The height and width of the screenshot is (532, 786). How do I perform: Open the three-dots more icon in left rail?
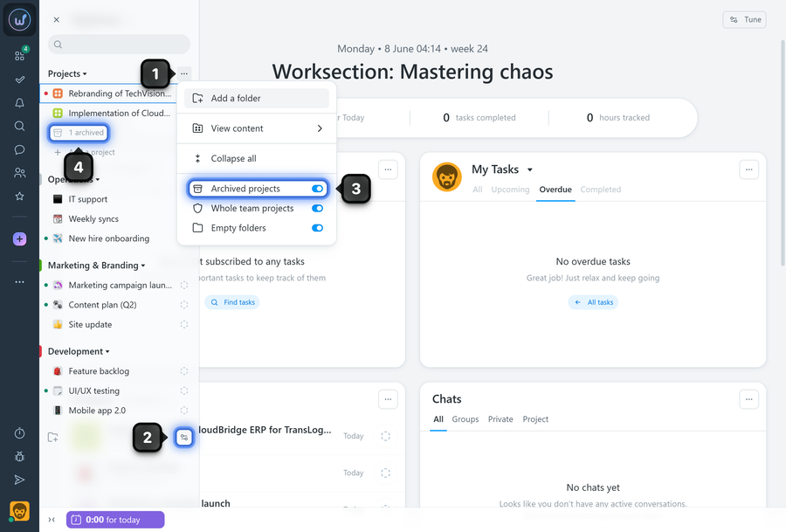(19, 282)
